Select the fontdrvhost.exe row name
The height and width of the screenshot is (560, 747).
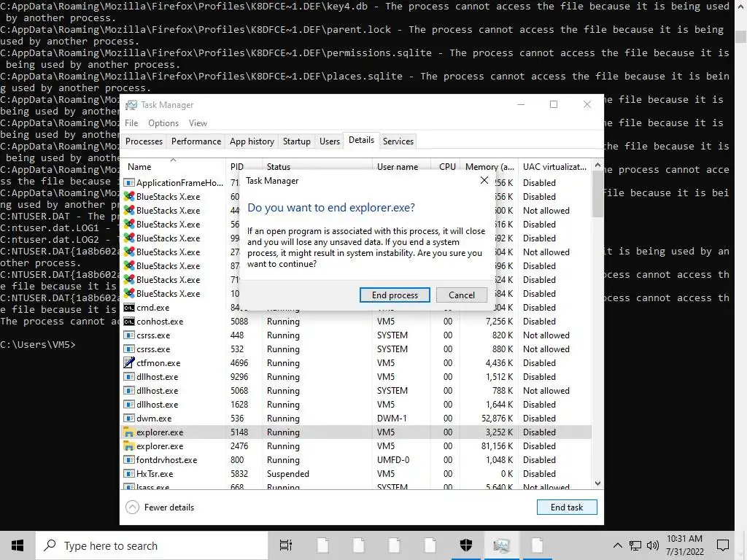point(167,459)
